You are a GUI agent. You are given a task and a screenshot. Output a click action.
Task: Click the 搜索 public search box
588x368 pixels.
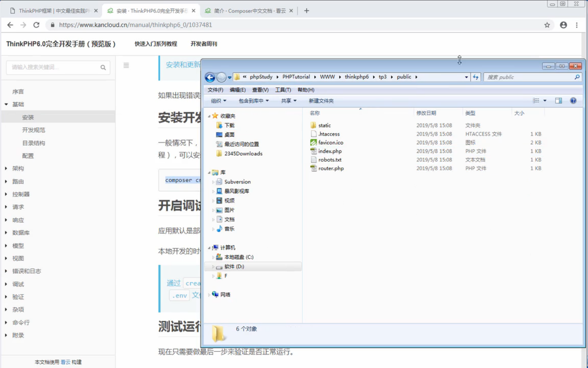coord(532,77)
